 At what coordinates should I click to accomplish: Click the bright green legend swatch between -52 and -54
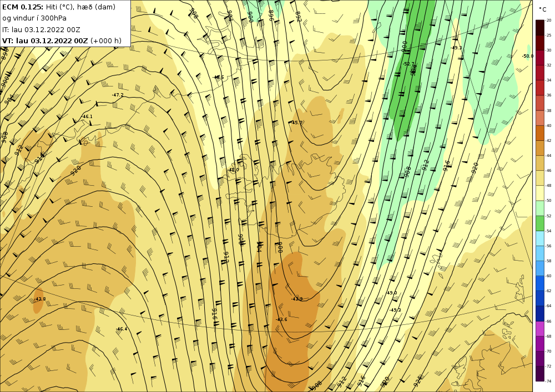coord(540,223)
